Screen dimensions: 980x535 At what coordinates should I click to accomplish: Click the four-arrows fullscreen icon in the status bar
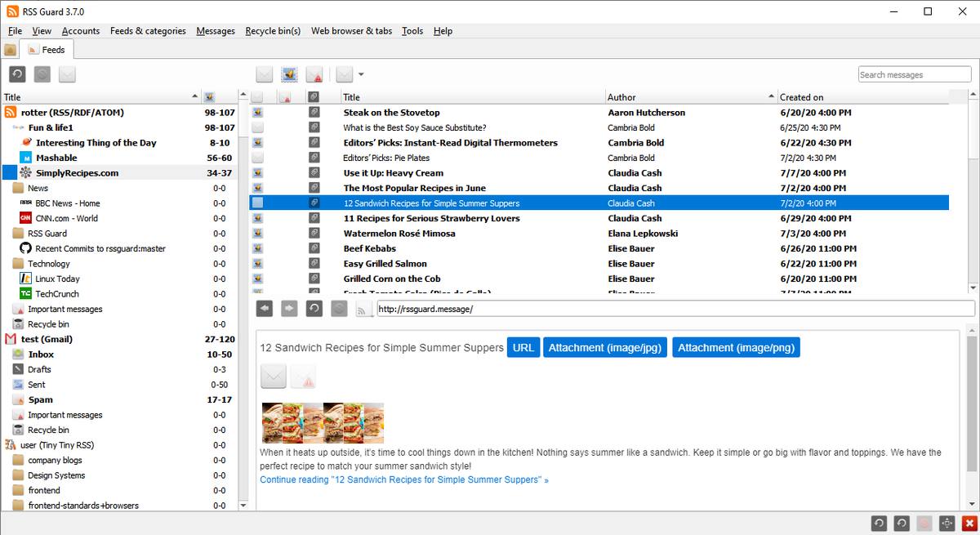point(947,524)
